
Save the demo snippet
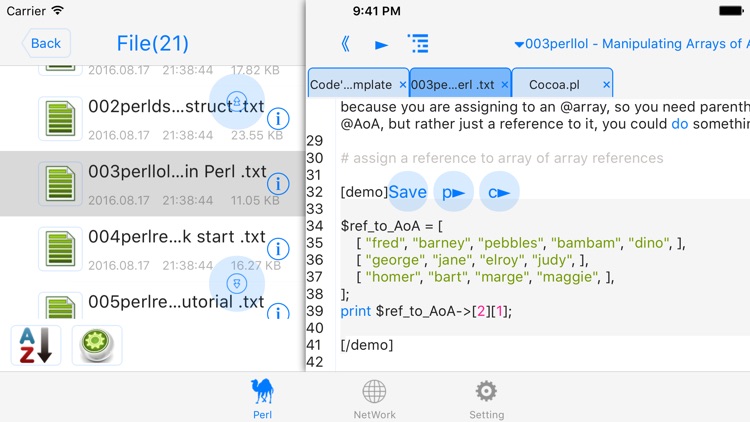408,192
